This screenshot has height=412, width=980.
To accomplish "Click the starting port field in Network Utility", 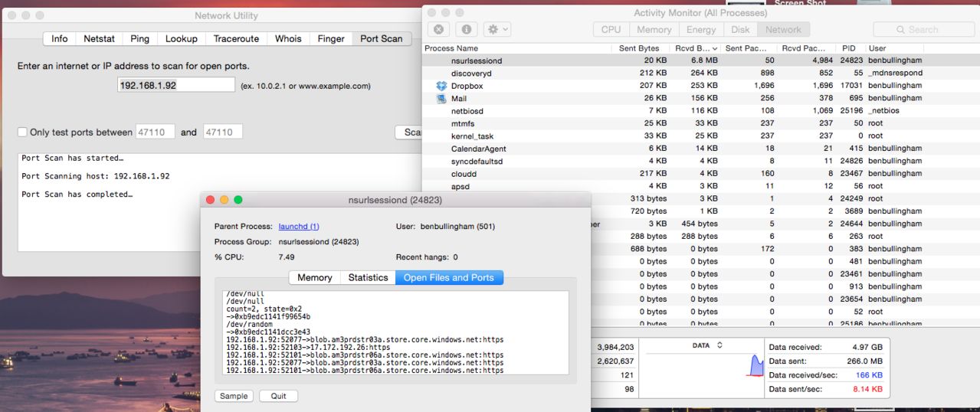I will (156, 132).
